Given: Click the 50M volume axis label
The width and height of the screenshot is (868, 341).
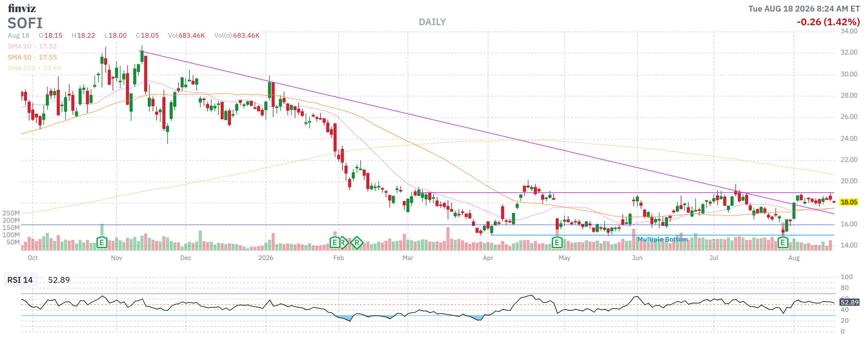Looking at the screenshot, I should [x=13, y=242].
